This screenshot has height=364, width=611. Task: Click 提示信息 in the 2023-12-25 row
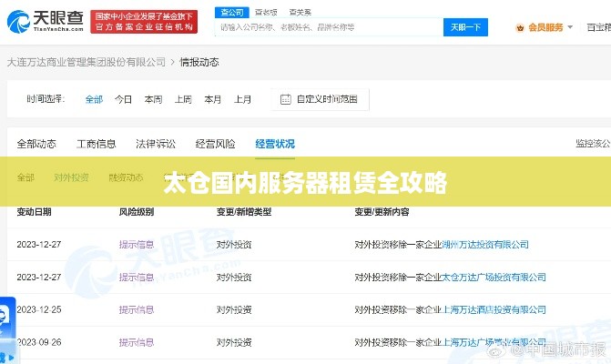coord(137,310)
